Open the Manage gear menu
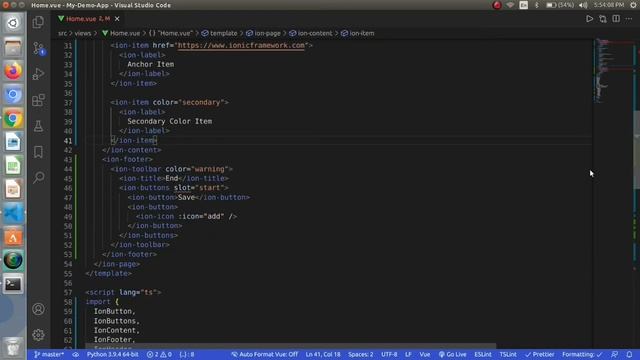 [38, 335]
